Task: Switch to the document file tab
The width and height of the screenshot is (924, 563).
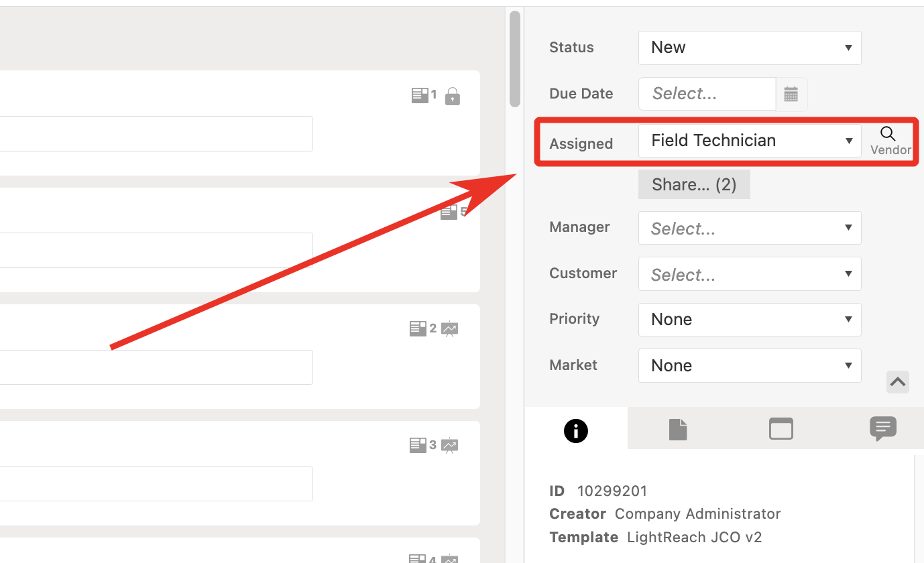Action: [x=678, y=429]
